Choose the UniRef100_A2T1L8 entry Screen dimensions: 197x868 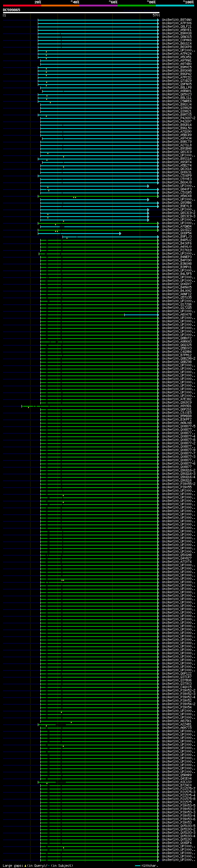177,145
